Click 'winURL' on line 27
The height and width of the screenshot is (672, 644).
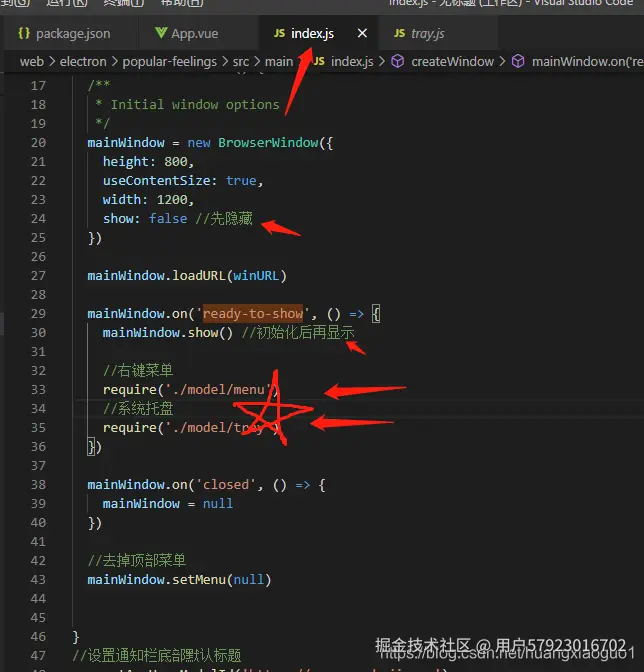tap(256, 276)
